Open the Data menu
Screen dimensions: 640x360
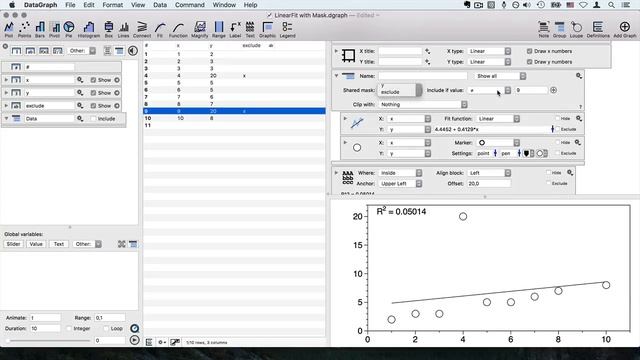pos(160,5)
